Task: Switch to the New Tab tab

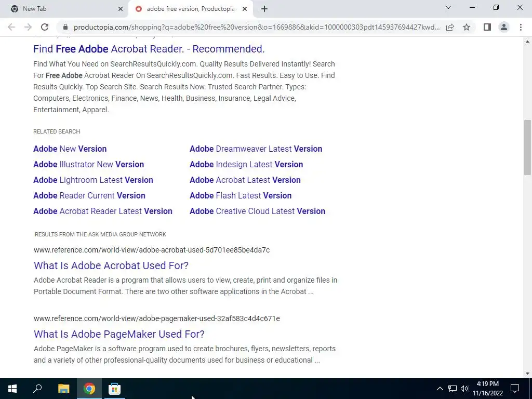Action: [64, 9]
